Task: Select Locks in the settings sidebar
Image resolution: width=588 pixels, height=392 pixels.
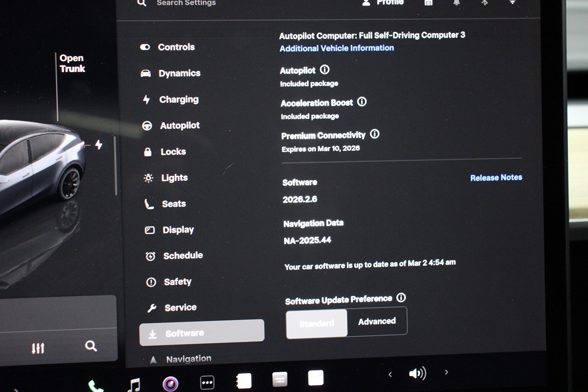Action: [x=164, y=152]
